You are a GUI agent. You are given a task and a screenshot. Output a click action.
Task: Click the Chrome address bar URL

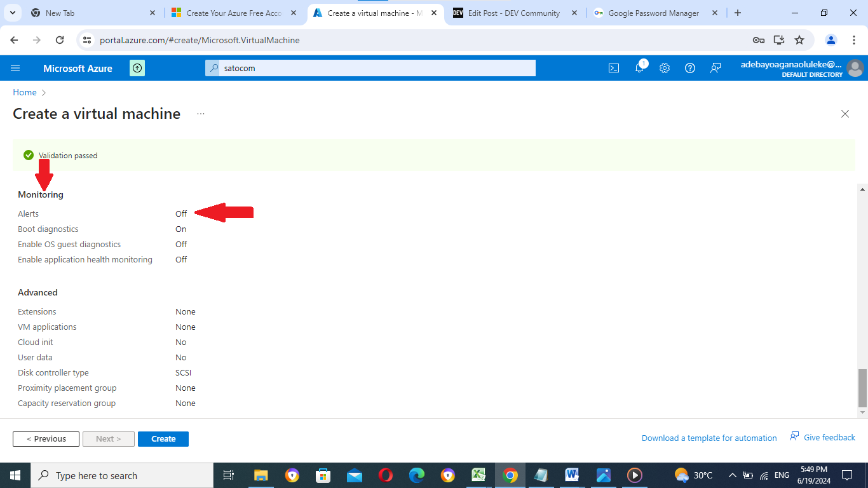click(200, 40)
